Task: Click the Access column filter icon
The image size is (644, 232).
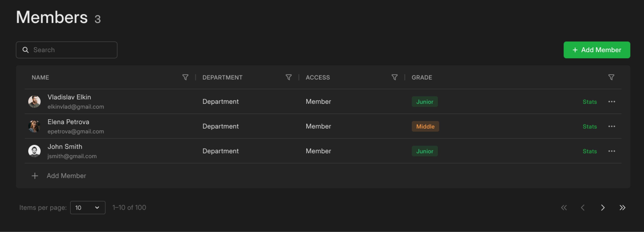Action: (394, 77)
